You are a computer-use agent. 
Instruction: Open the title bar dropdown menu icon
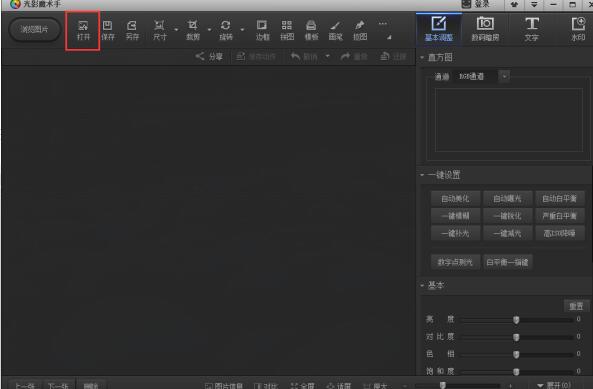tap(534, 4)
